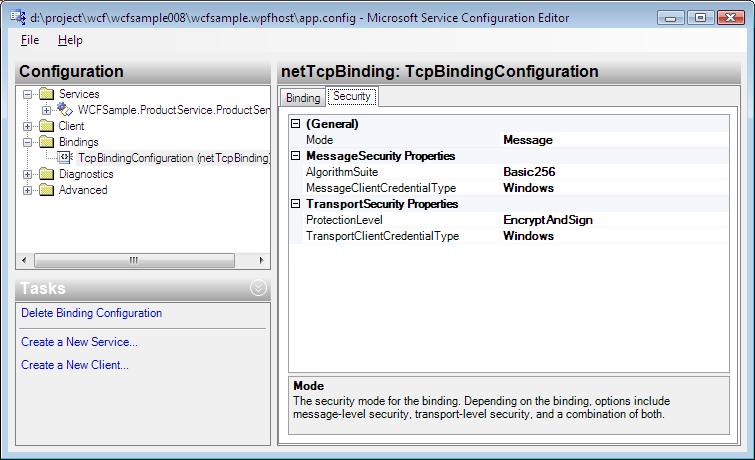This screenshot has width=755, height=460.
Task: Open the Help menu
Action: pos(70,40)
